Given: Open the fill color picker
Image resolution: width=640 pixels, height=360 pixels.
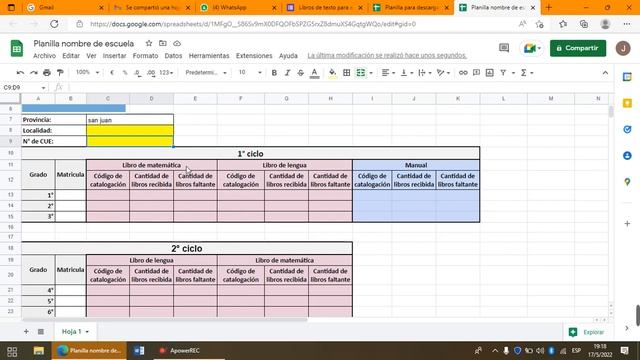Looking at the screenshot, I should [x=333, y=73].
